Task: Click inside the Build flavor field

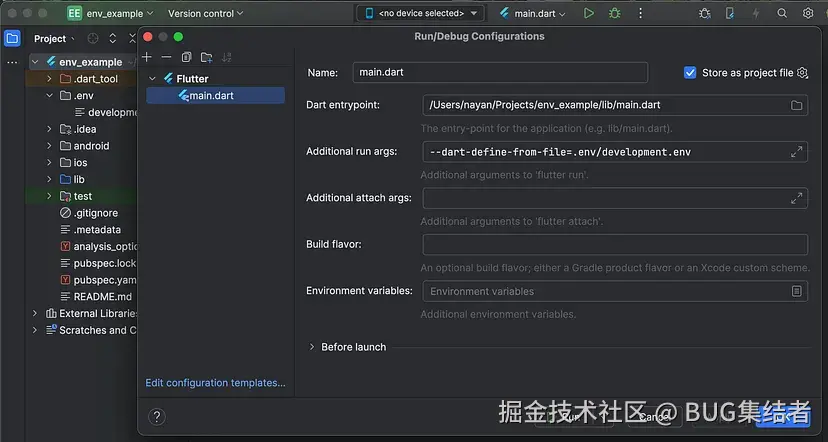Action: tap(615, 244)
